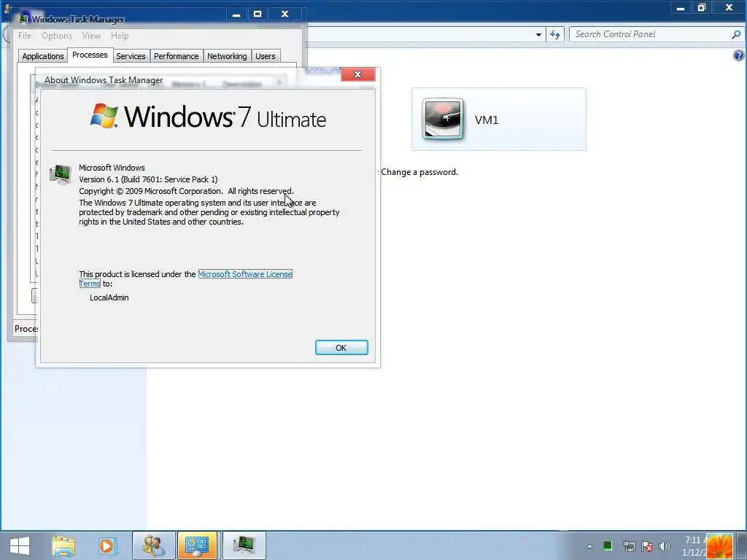Open the Help menu in Task Manager
747x560 pixels.
pos(120,36)
